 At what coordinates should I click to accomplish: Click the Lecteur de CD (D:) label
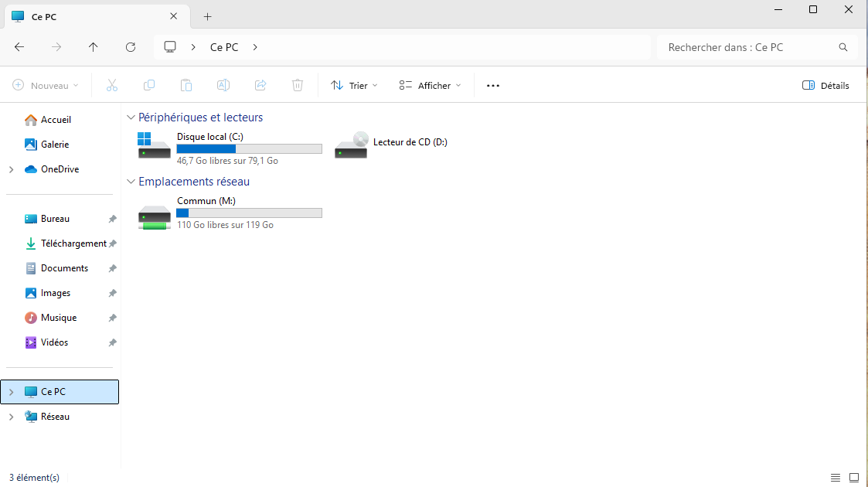click(x=410, y=142)
